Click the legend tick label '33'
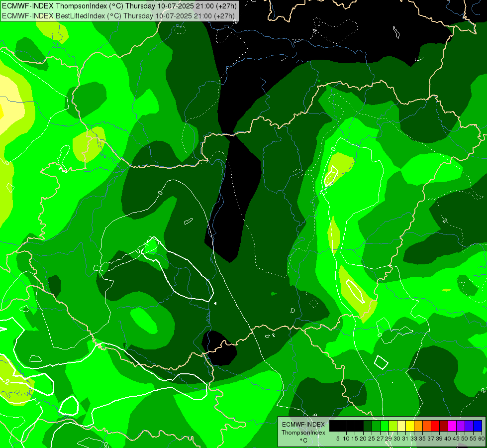The image size is (487, 448). (x=414, y=439)
